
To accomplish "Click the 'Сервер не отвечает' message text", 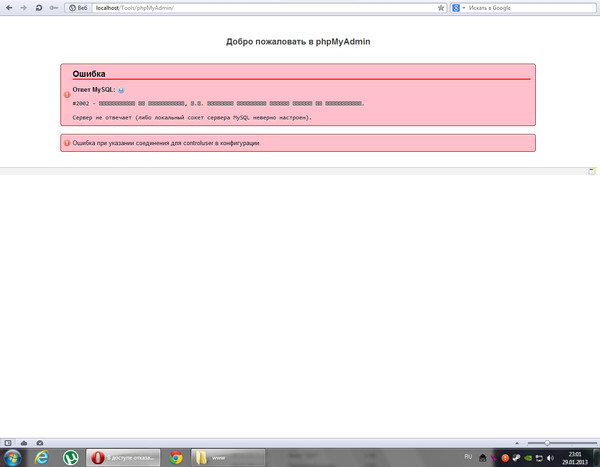I will coord(192,118).
